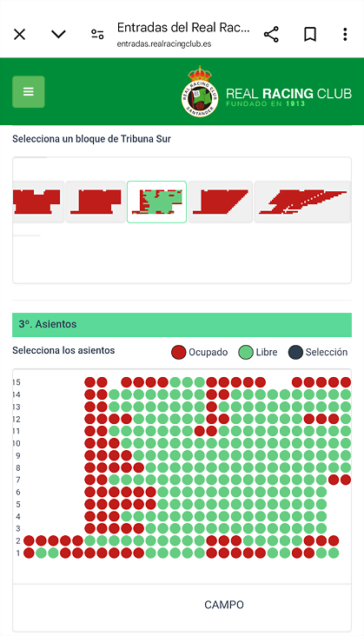The width and height of the screenshot is (364, 636).
Task: Choose the last slanted red block thumbnail
Action: tap(302, 202)
